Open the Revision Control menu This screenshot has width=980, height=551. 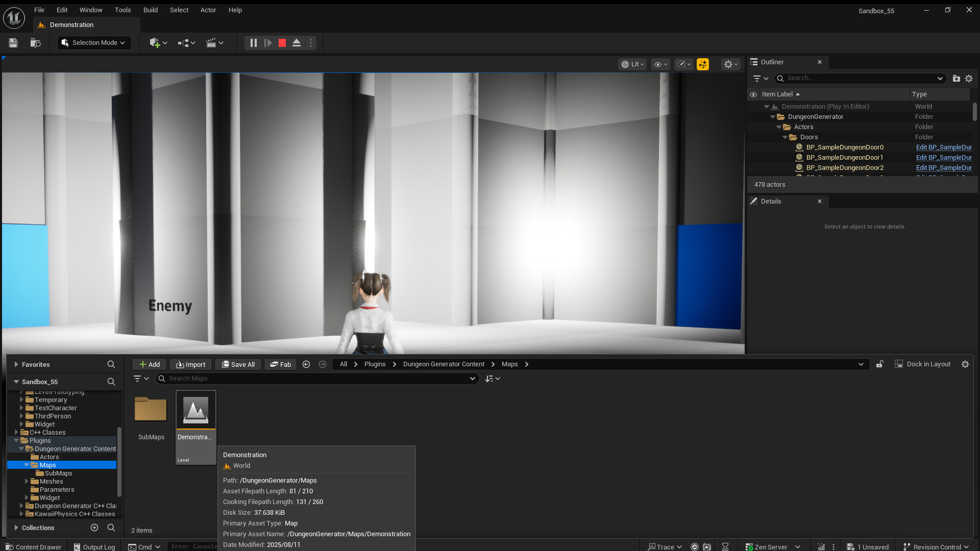(x=936, y=547)
